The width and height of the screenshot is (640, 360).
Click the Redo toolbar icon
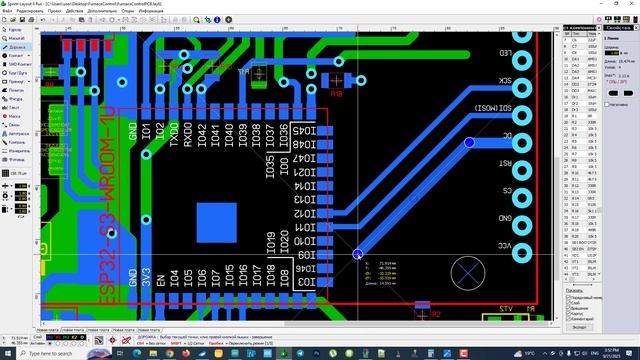pyautogui.click(x=52, y=20)
